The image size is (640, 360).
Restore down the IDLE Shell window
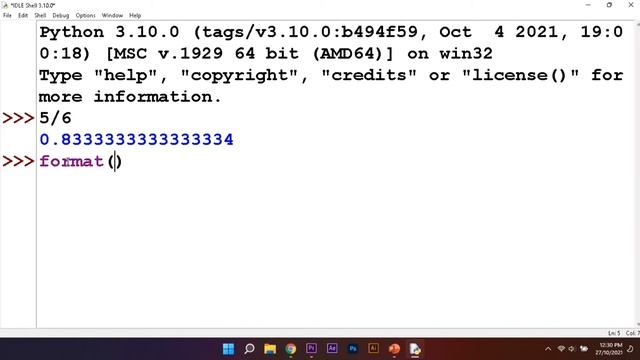pos(609,5)
